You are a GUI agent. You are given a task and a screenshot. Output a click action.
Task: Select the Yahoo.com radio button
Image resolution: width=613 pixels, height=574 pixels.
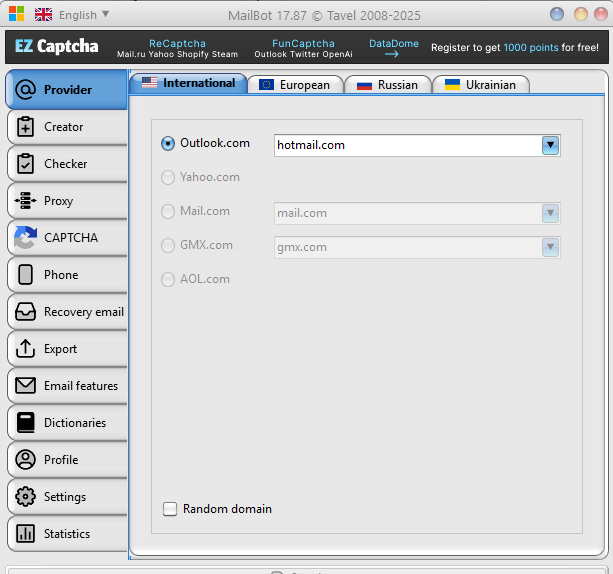point(168,178)
